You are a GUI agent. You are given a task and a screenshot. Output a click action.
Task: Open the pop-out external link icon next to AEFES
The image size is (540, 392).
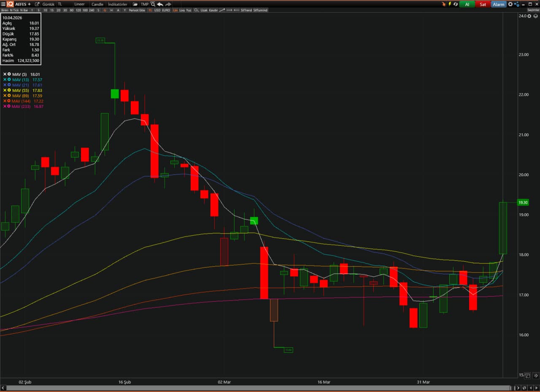click(x=37, y=4)
